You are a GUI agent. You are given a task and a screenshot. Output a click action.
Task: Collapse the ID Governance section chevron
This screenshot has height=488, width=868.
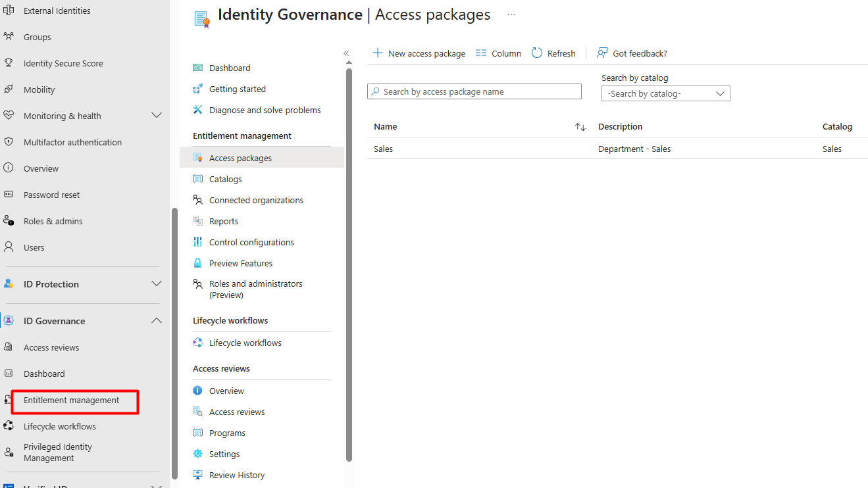157,321
